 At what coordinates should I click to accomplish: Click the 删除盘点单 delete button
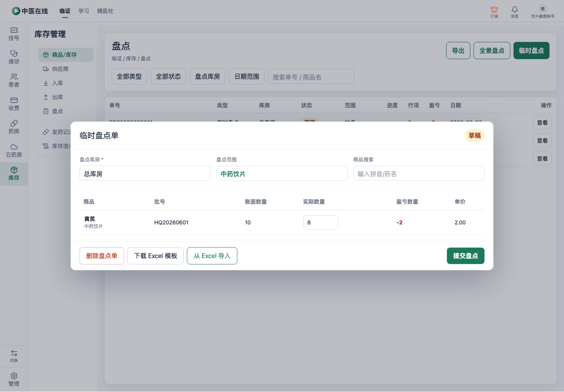click(x=102, y=256)
